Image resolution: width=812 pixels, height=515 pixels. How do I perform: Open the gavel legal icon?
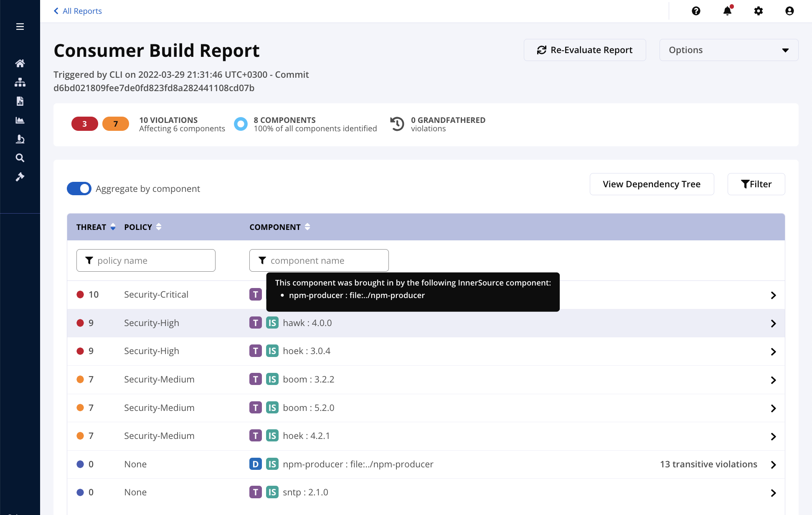(20, 177)
